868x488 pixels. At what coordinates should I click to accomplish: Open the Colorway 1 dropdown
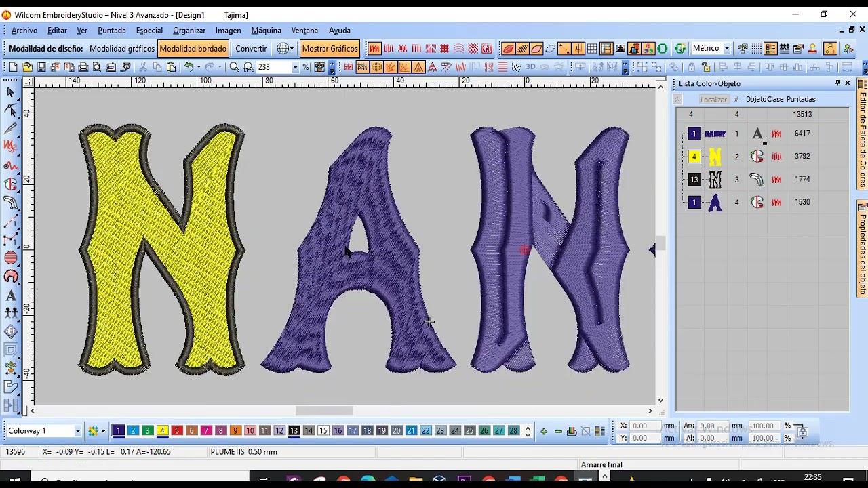pos(77,431)
